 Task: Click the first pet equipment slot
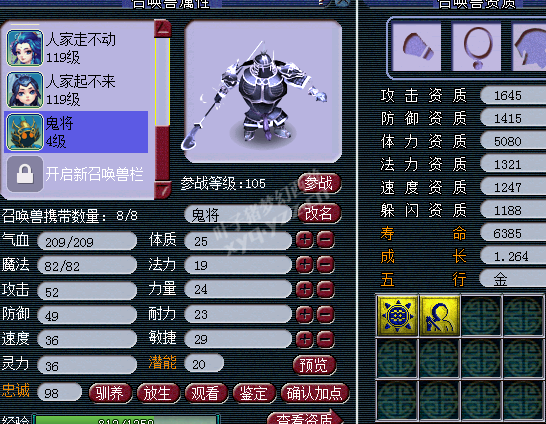coord(416,47)
